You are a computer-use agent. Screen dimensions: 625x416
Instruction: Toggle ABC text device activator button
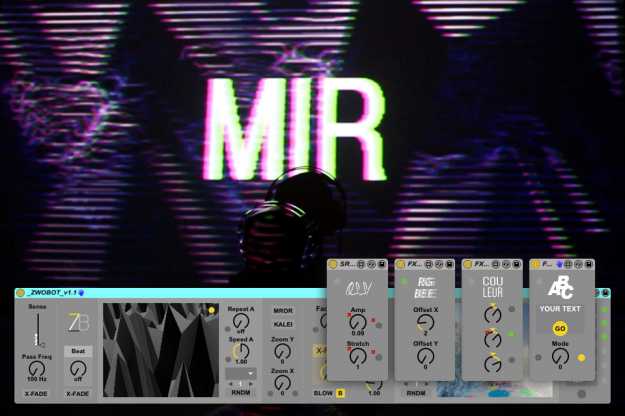[x=536, y=264]
